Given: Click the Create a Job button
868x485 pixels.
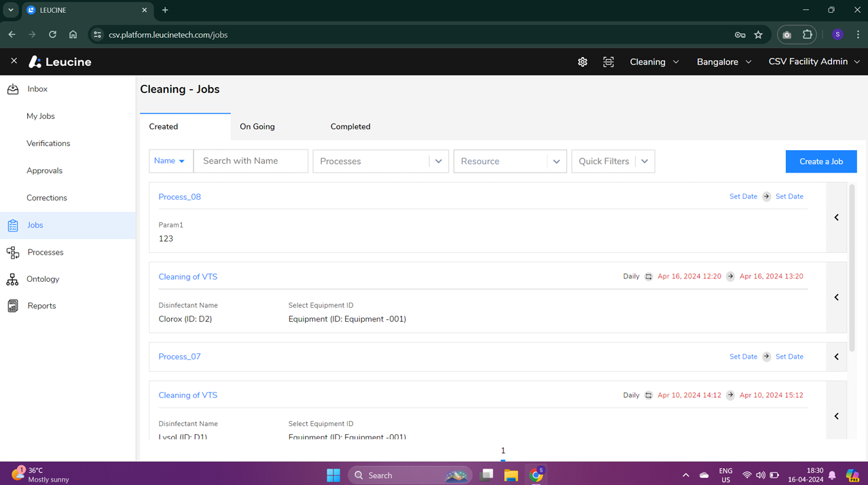Looking at the screenshot, I should pos(821,162).
